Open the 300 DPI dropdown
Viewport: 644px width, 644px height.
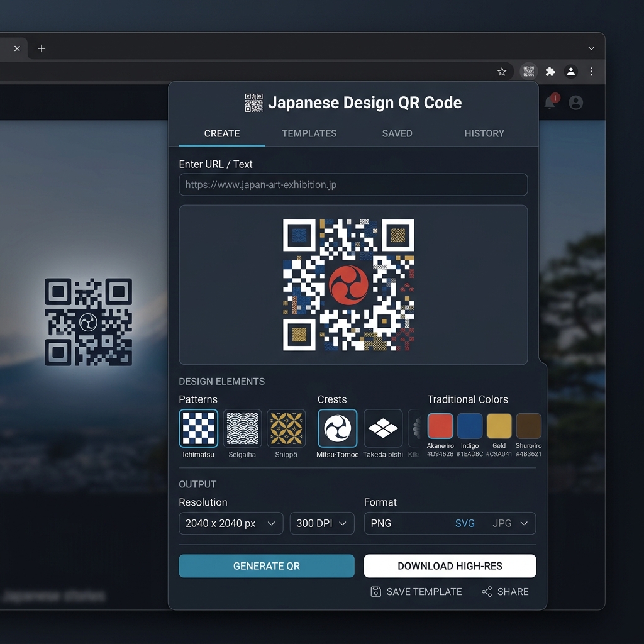click(322, 523)
